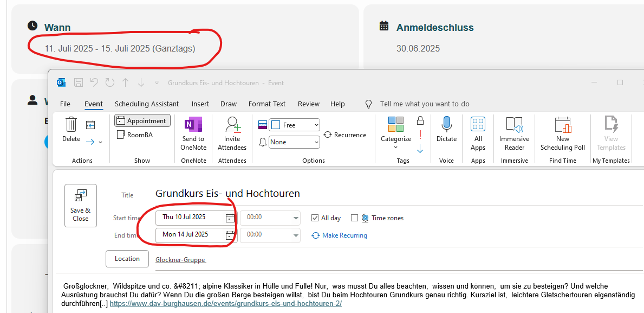The height and width of the screenshot is (313, 644).
Task: Click the 11. Juli 2025 - 15. Juli 2025 text
Action: 120,48
